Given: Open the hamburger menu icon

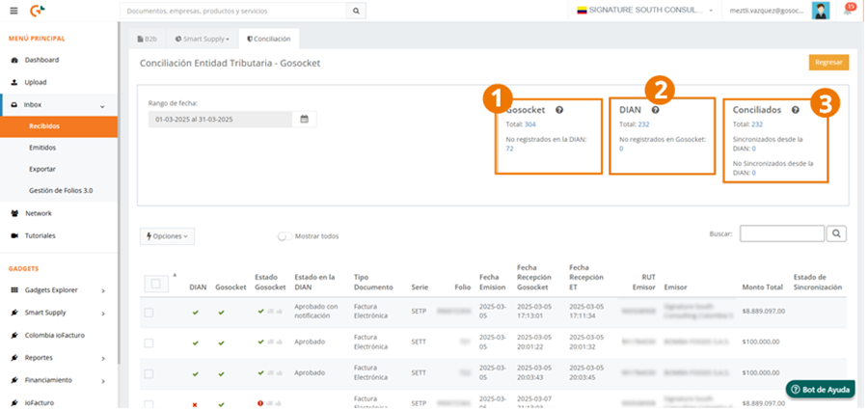Looking at the screenshot, I should tap(14, 11).
